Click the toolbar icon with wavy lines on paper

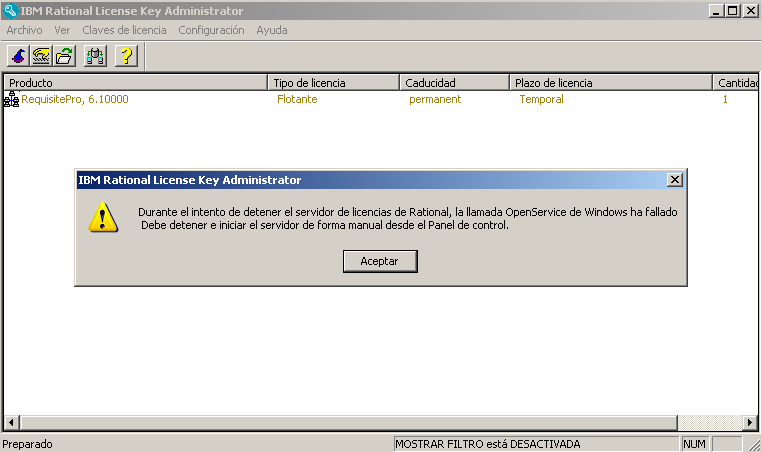click(41, 56)
